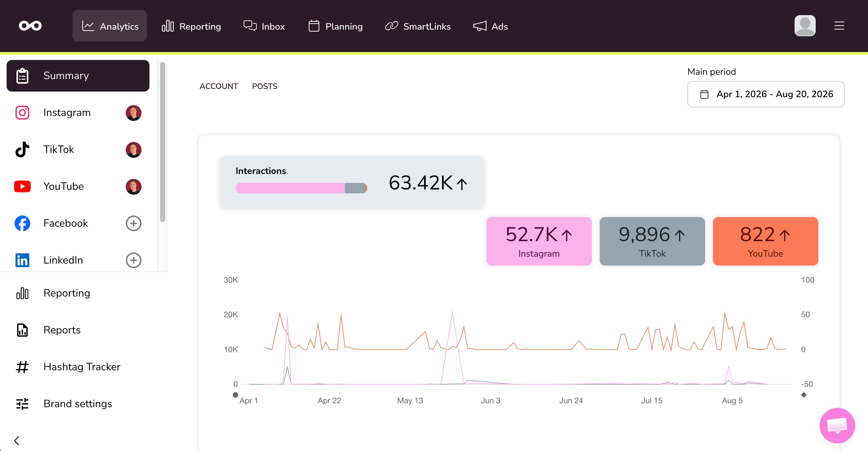This screenshot has width=868, height=451.
Task: Open the Main period date range picker
Action: [x=766, y=94]
